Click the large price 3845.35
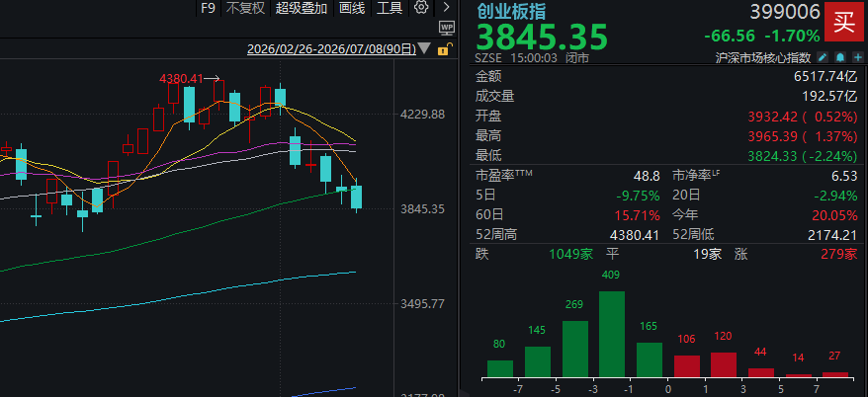This screenshot has height=397, width=868. click(542, 37)
